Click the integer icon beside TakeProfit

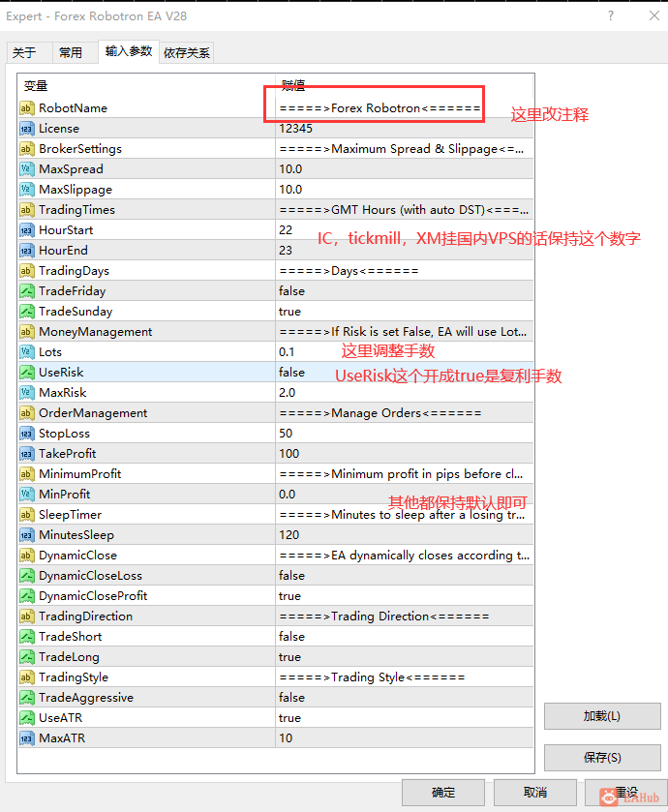click(27, 454)
